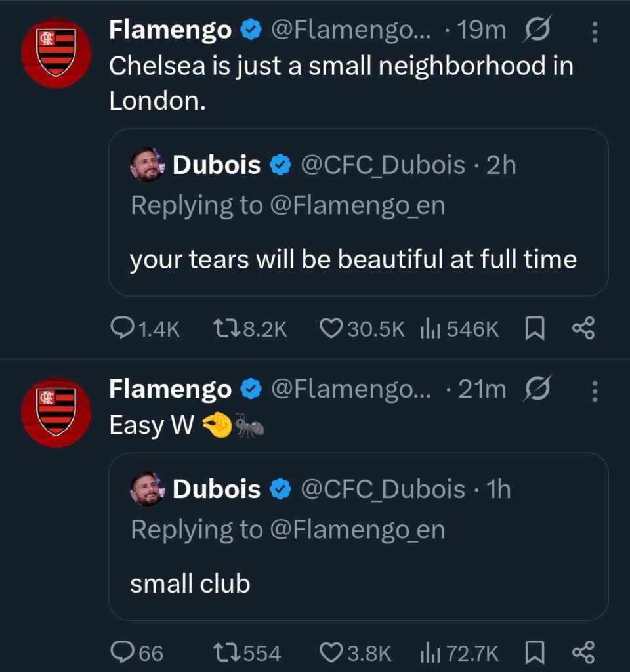View analytics of tweet with 72.7K views
The width and height of the screenshot is (630, 672).
point(430,652)
